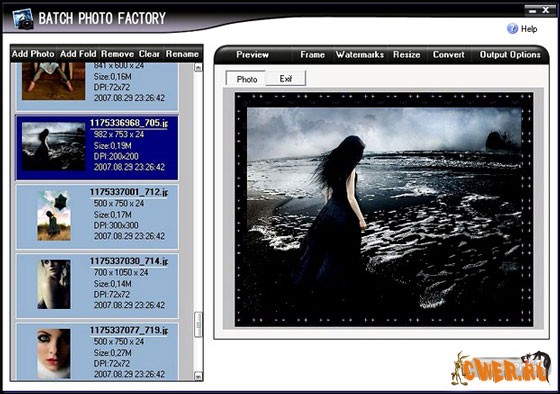Viewport: 560px width, 394px height.
Task: Select thumbnail of 1175337030_714 photo
Action: 54,285
